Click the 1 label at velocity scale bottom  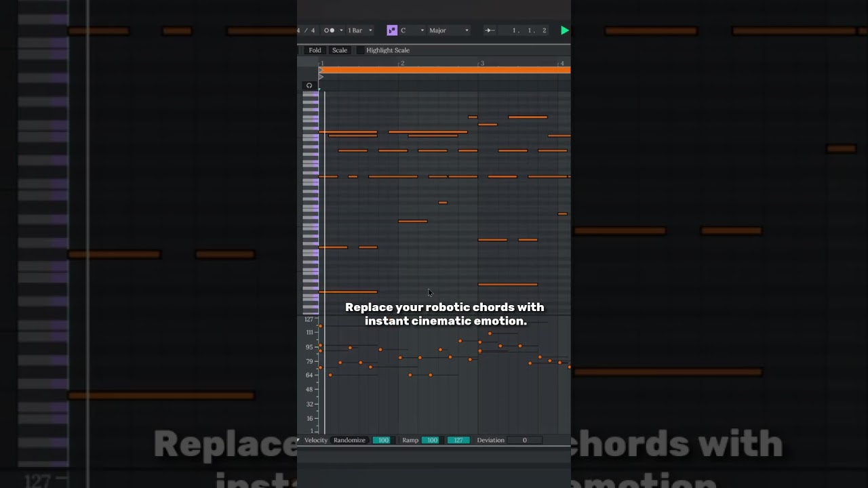point(311,431)
